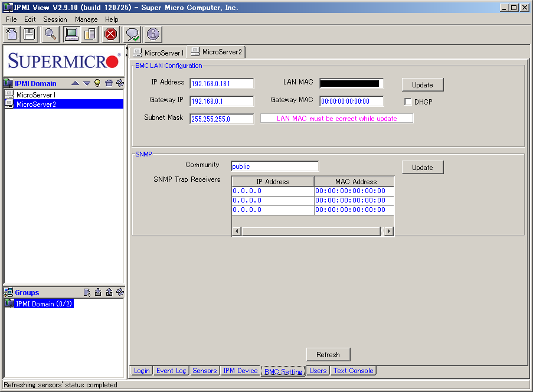
Task: Click the Gateway MAC input field
Action: 351,102
